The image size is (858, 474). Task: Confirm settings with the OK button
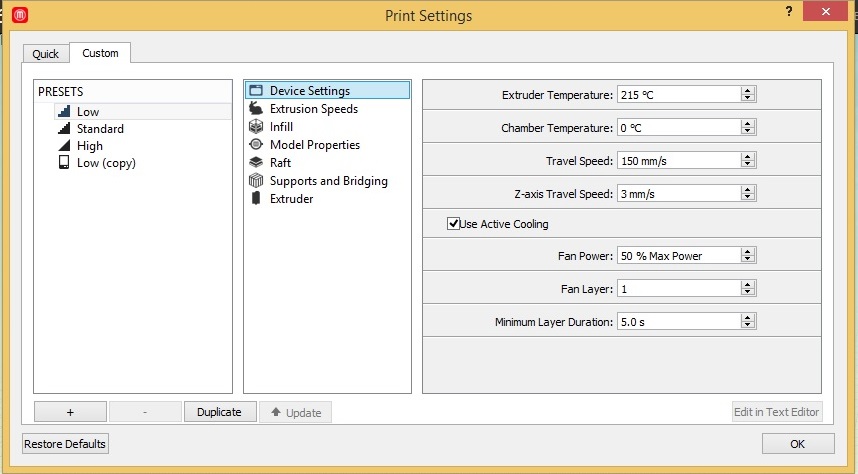(x=797, y=443)
